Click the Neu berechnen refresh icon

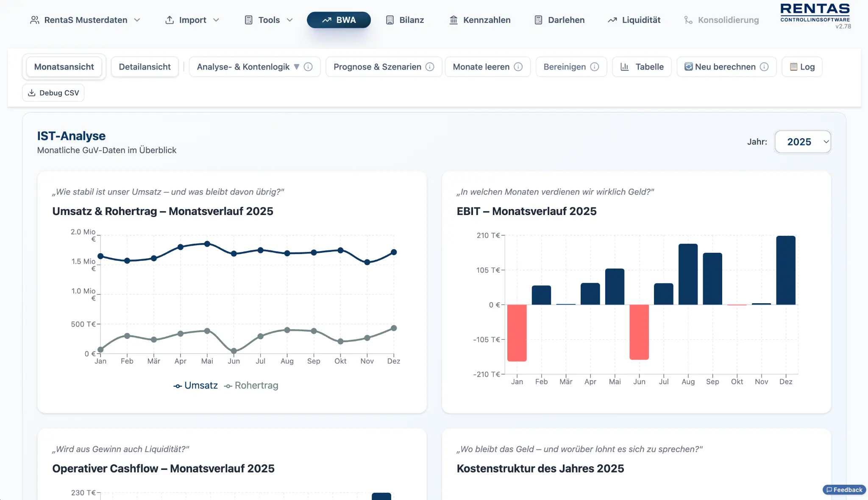pos(688,67)
